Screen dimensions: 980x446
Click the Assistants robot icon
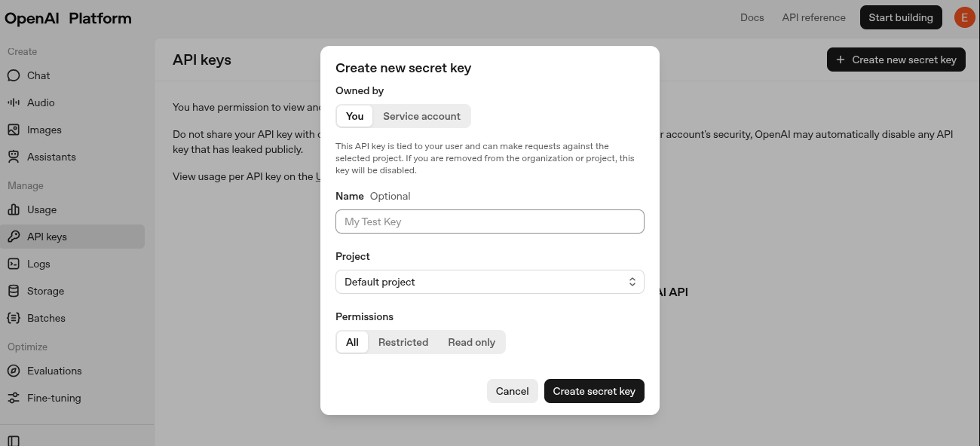14,157
